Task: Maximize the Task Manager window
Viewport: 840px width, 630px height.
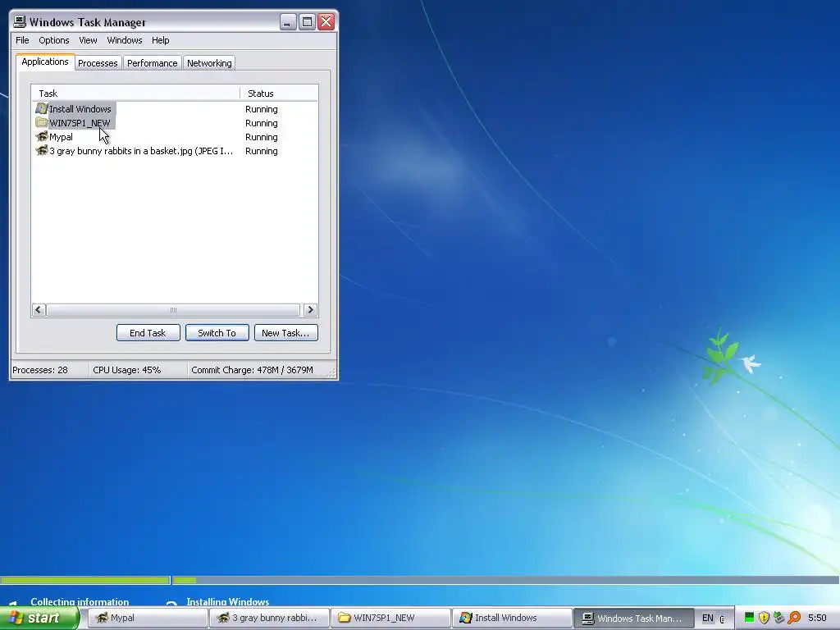Action: coord(307,22)
